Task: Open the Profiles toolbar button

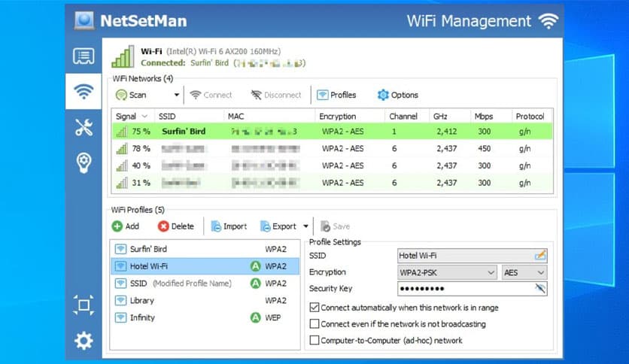Action: 336,95
